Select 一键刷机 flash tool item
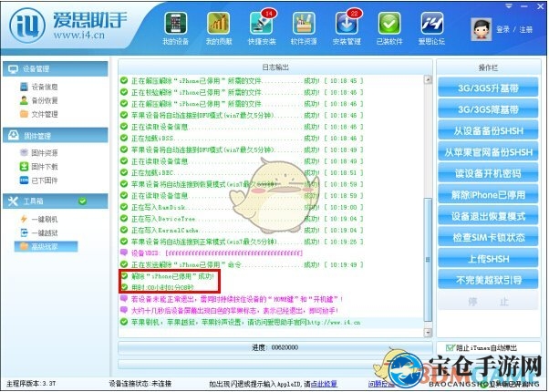Screen dimensions: 549x392 pyautogui.click(x=39, y=219)
